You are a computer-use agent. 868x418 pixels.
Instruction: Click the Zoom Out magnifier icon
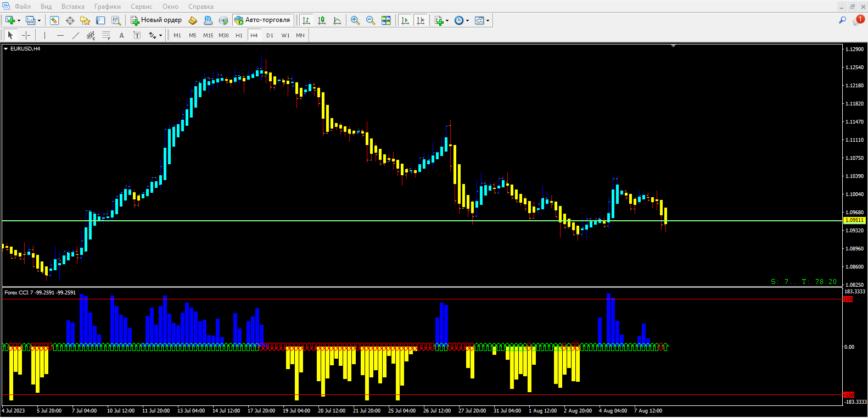coord(371,20)
